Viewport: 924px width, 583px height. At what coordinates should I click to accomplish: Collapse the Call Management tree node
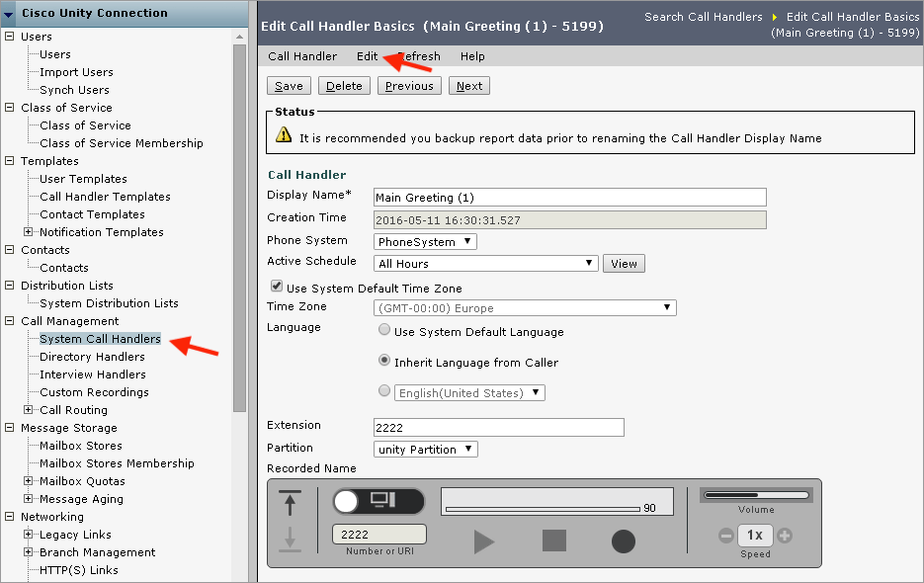coord(10,321)
